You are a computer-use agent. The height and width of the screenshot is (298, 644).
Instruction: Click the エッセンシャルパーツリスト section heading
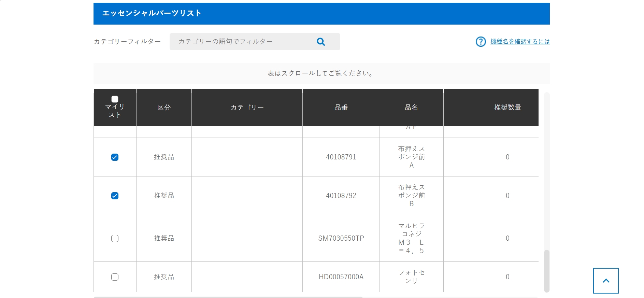[152, 13]
